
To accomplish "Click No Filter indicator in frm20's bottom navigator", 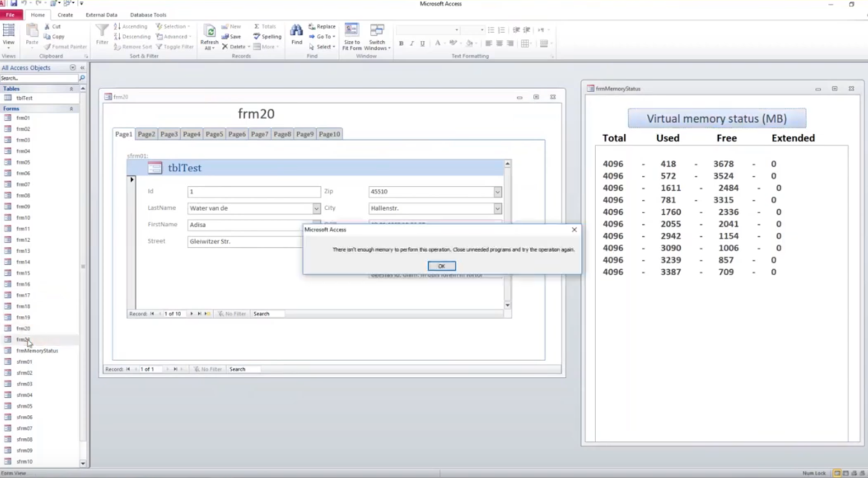I will tap(208, 369).
